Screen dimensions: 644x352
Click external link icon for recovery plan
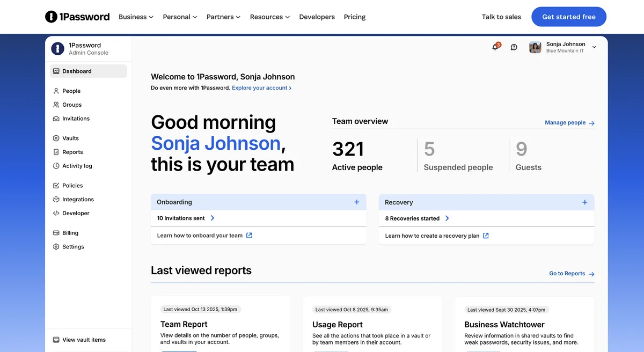point(486,236)
